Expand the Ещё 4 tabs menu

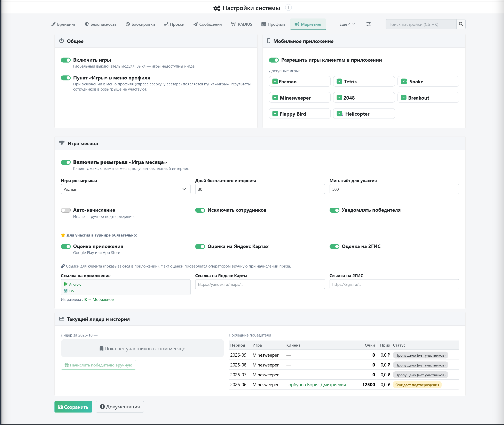[x=347, y=24]
